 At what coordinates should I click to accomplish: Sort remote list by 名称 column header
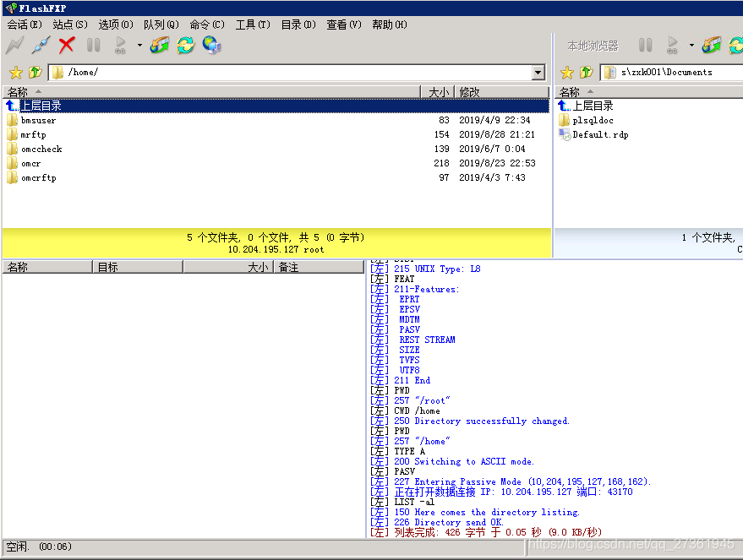212,92
